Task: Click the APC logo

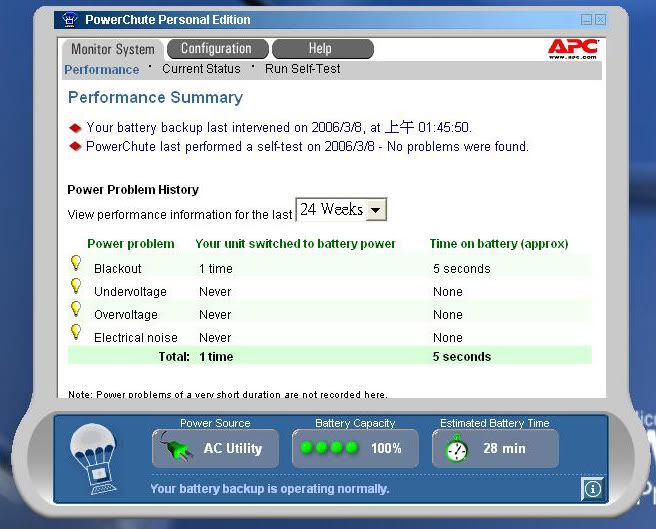Action: pos(573,49)
